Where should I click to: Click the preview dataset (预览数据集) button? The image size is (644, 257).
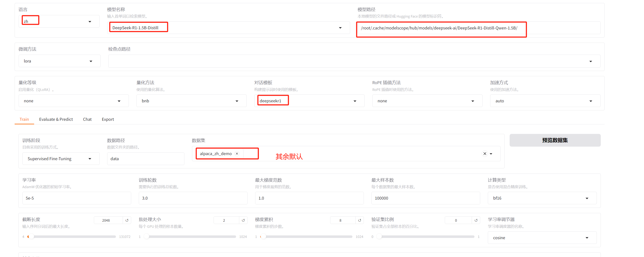555,140
